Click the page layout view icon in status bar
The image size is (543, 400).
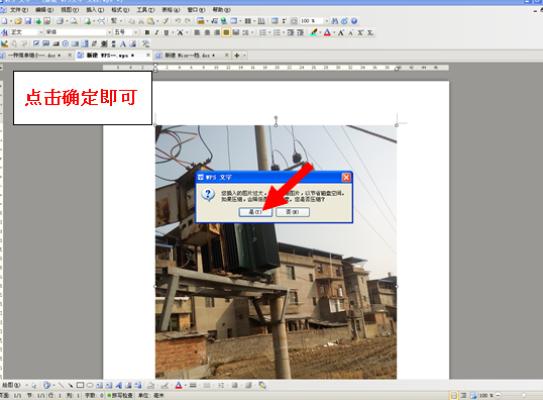[453, 395]
